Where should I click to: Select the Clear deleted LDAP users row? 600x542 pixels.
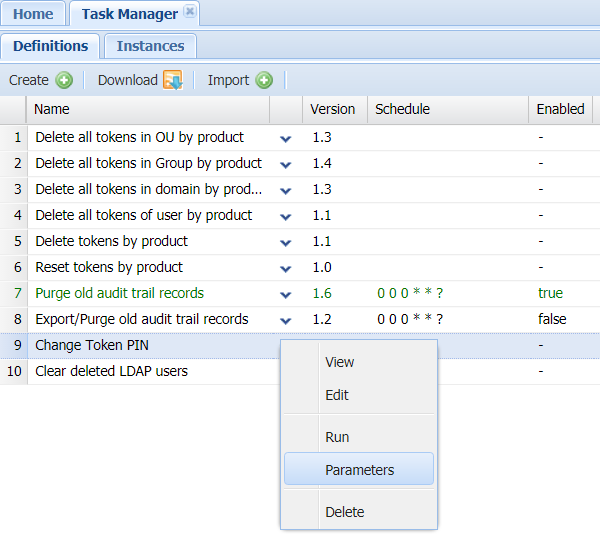tap(111, 371)
